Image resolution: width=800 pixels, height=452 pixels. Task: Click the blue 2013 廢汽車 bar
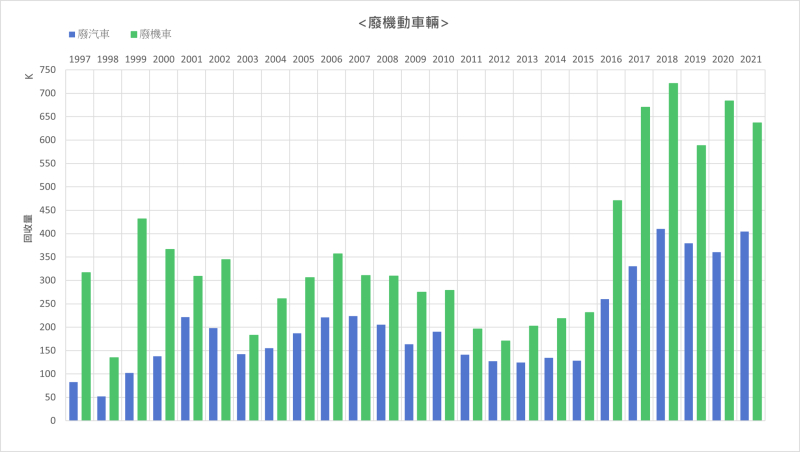point(520,392)
